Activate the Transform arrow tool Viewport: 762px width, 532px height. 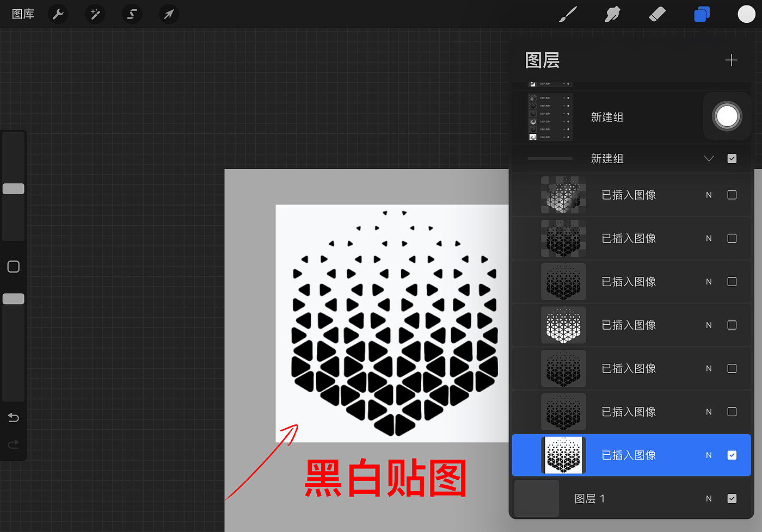pos(169,14)
